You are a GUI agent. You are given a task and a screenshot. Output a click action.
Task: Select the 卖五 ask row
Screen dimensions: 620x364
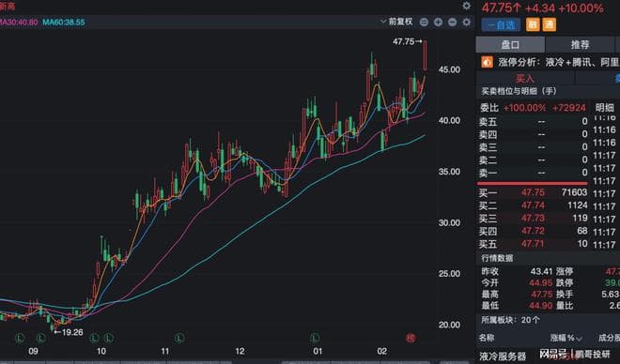pyautogui.click(x=533, y=122)
